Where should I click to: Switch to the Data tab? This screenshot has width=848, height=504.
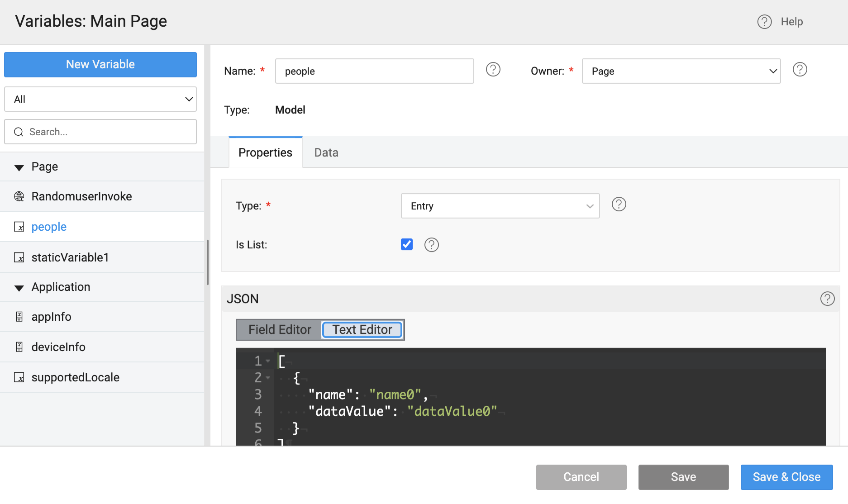coord(326,153)
